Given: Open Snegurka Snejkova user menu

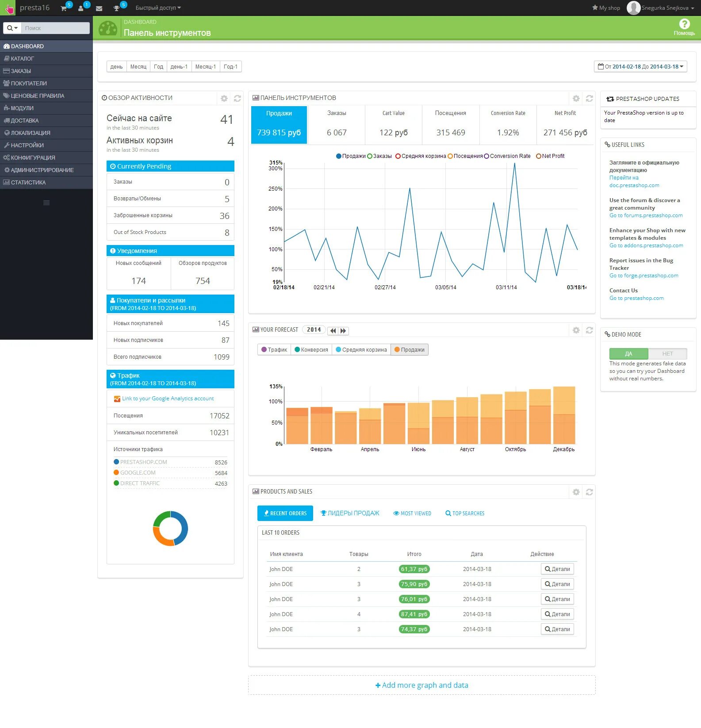Looking at the screenshot, I should tap(661, 8).
